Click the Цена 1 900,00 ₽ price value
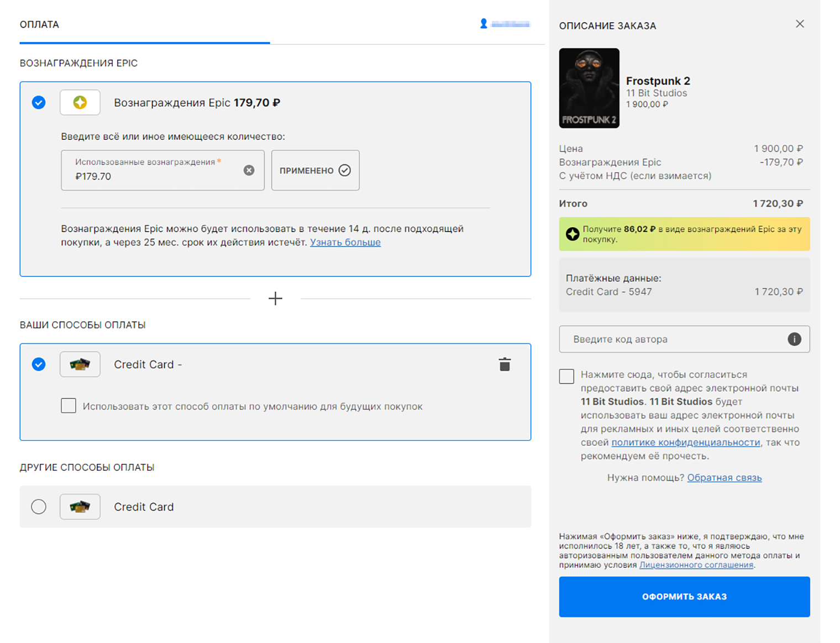 (779, 149)
